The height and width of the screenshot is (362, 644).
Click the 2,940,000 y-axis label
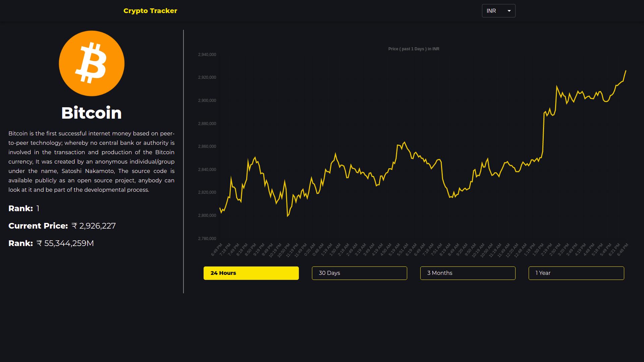click(x=207, y=55)
